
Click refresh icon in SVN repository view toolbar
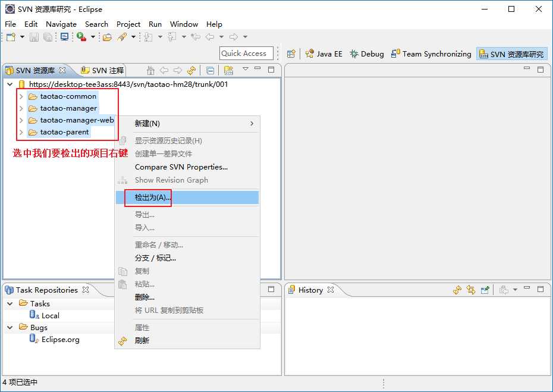pos(191,70)
